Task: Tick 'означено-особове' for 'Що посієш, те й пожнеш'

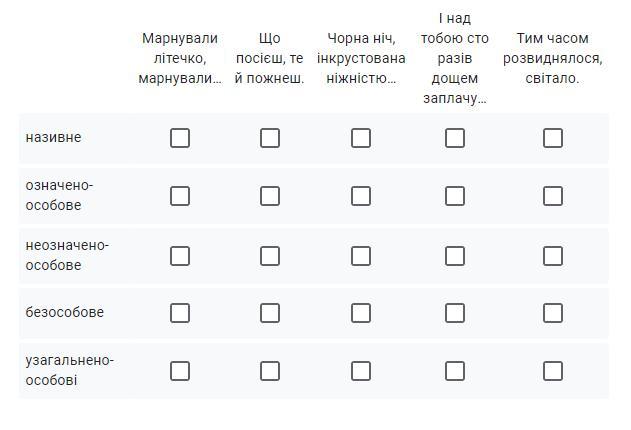Action: [x=270, y=196]
